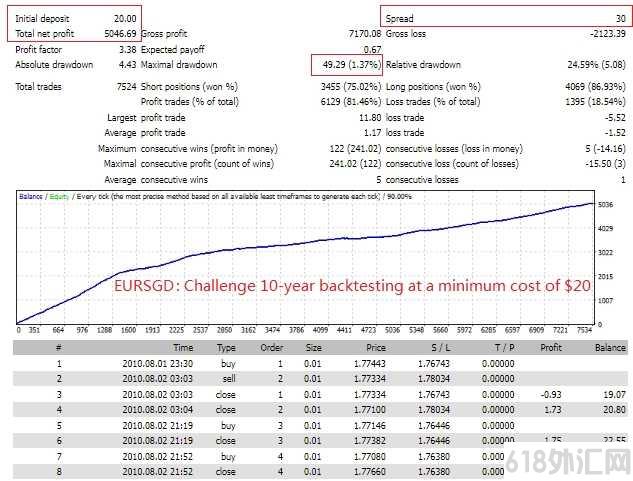Viewport: 633px width, 481px height.
Task: Click balance 20.80 in row 4
Action: [615, 410]
